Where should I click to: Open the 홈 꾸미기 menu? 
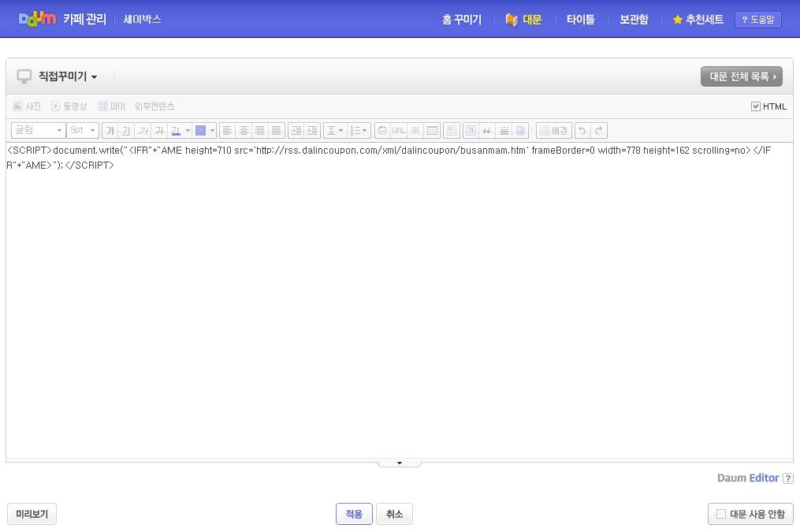[x=462, y=20]
